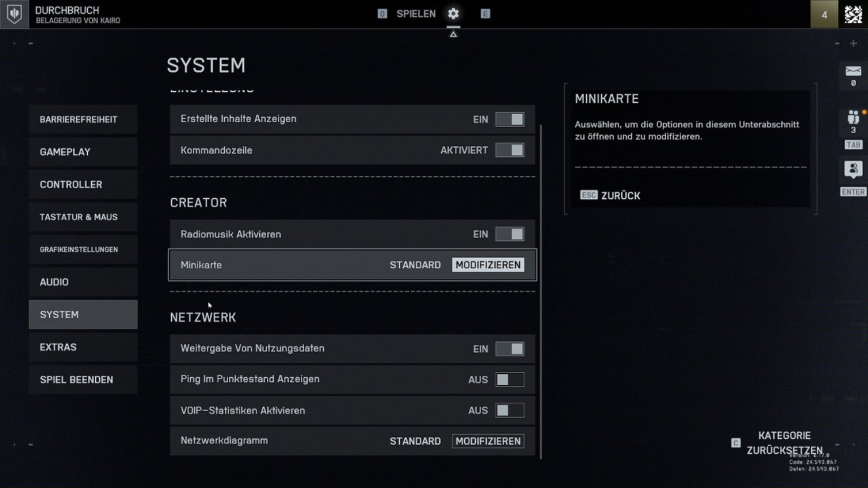Click Modifizieren for Minikarte

pos(488,265)
